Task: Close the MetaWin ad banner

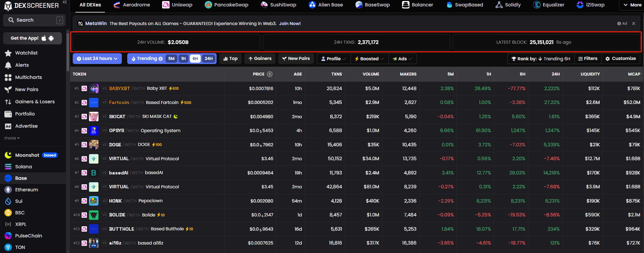Action: pyautogui.click(x=634, y=23)
